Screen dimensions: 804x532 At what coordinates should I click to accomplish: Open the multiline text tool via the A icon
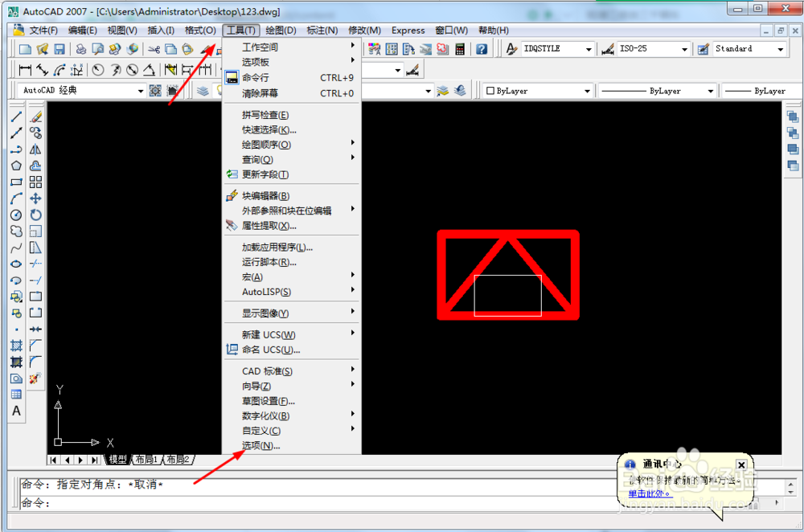pyautogui.click(x=16, y=411)
